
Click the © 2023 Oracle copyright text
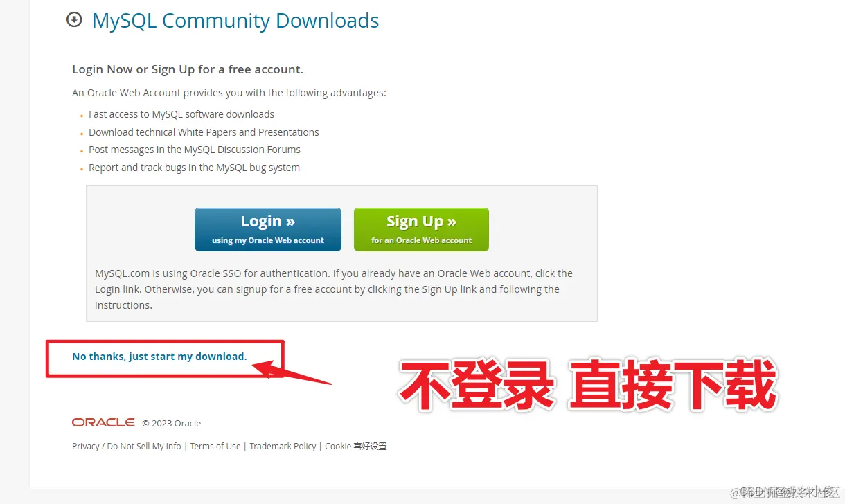(x=172, y=423)
